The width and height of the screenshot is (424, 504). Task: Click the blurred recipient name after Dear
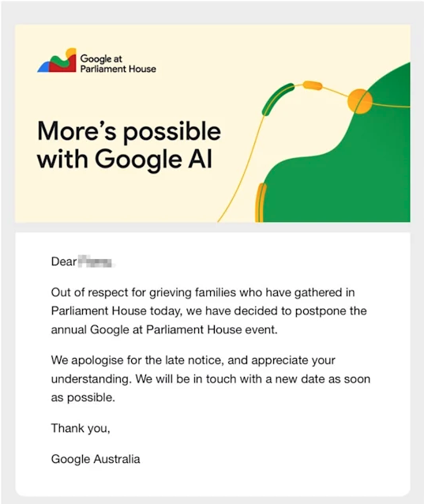[x=96, y=261]
